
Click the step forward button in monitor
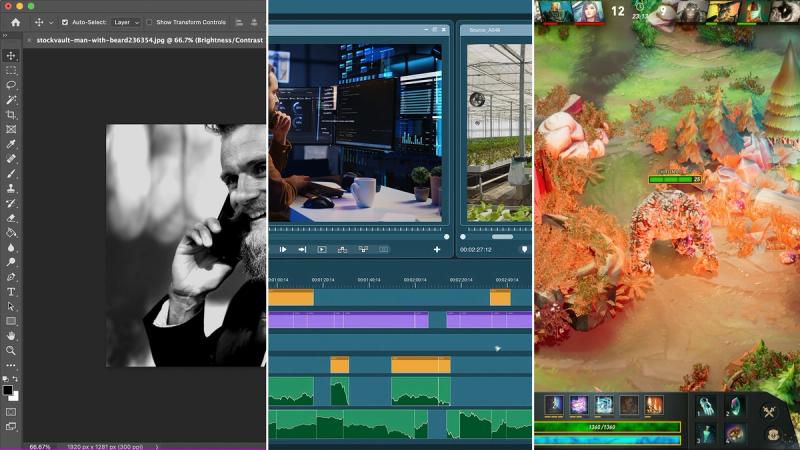point(302,249)
